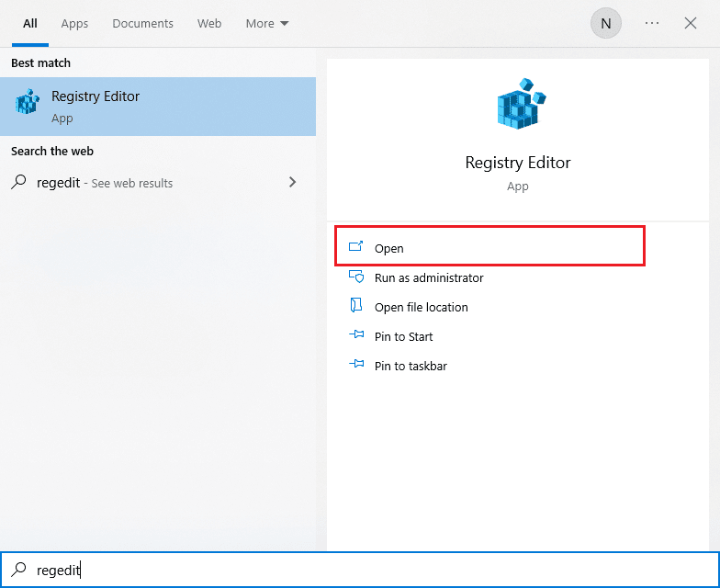Click the large Registry Editor icon in preview

point(522,104)
